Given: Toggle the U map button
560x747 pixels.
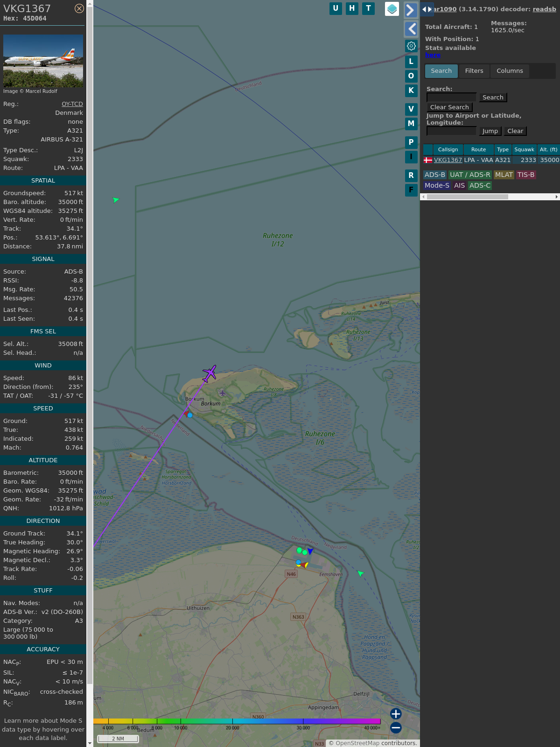Looking at the screenshot, I should click(x=336, y=8).
